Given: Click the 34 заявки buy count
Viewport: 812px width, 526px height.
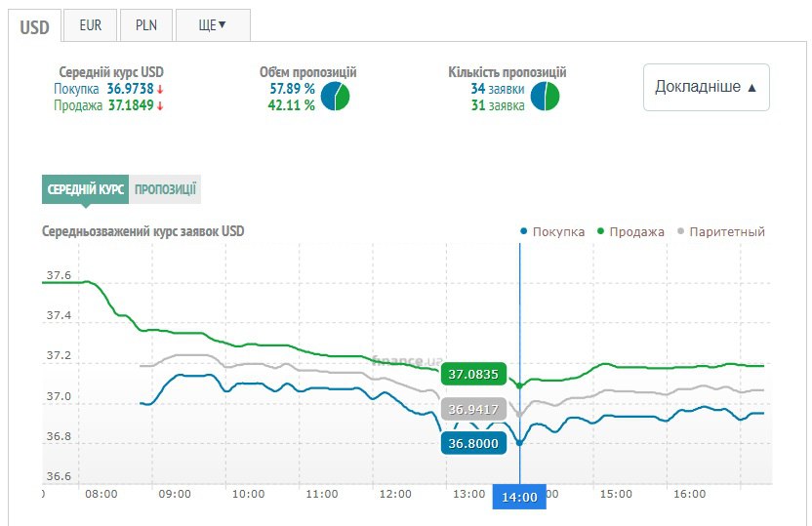Looking at the screenshot, I should [497, 90].
